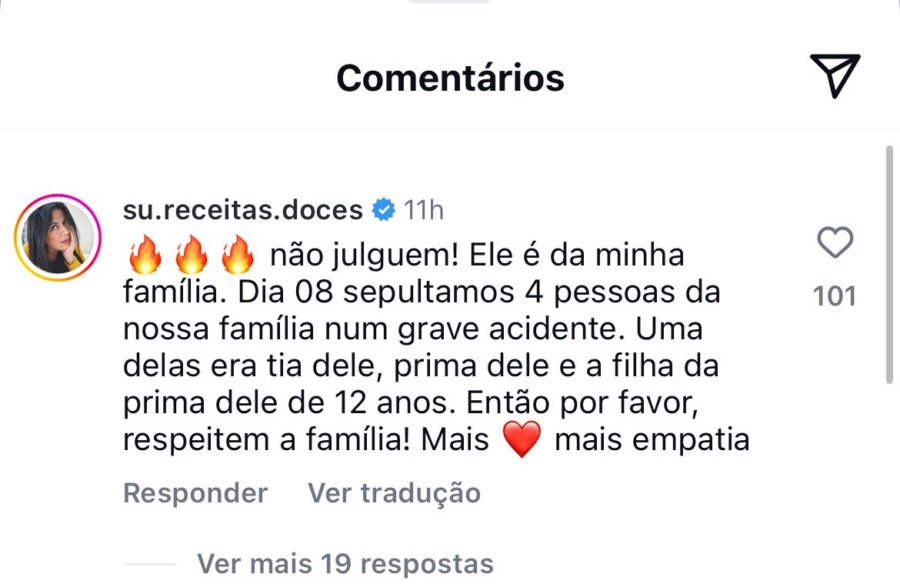The width and height of the screenshot is (900, 584).
Task: Click the middle fire emoji
Action: click(x=191, y=256)
